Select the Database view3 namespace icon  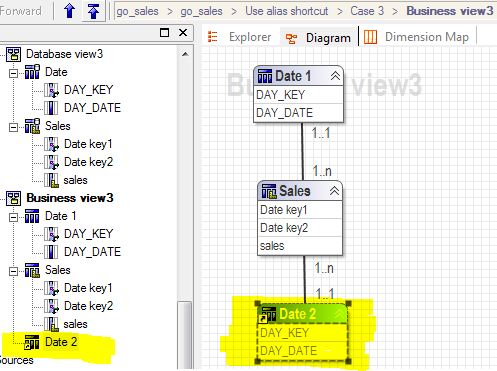(14, 54)
